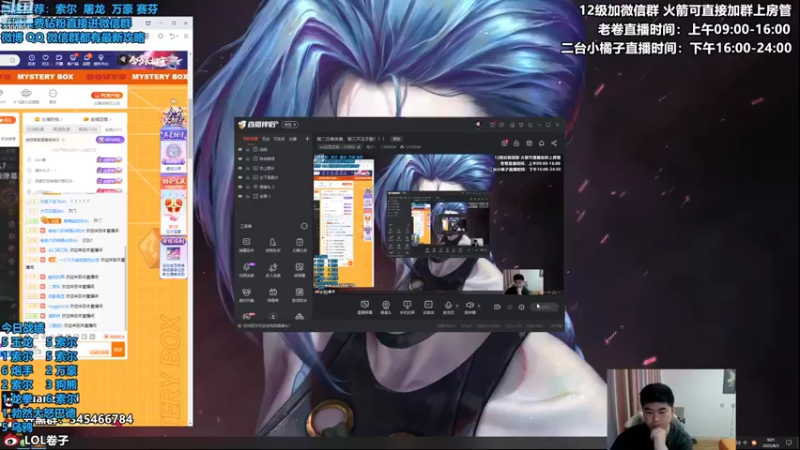This screenshot has height=450, width=800.
Task: Click the help tip at 直播伴侣 bottom left
Action: [265, 326]
